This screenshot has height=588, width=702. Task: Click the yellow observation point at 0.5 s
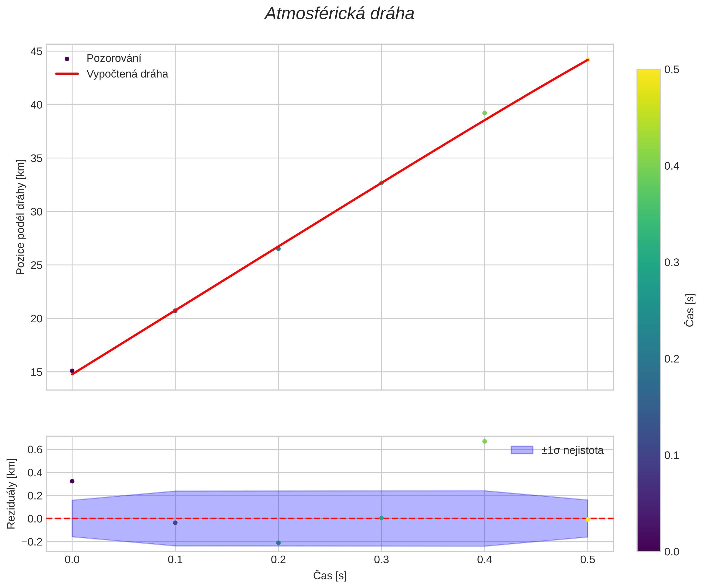click(588, 60)
